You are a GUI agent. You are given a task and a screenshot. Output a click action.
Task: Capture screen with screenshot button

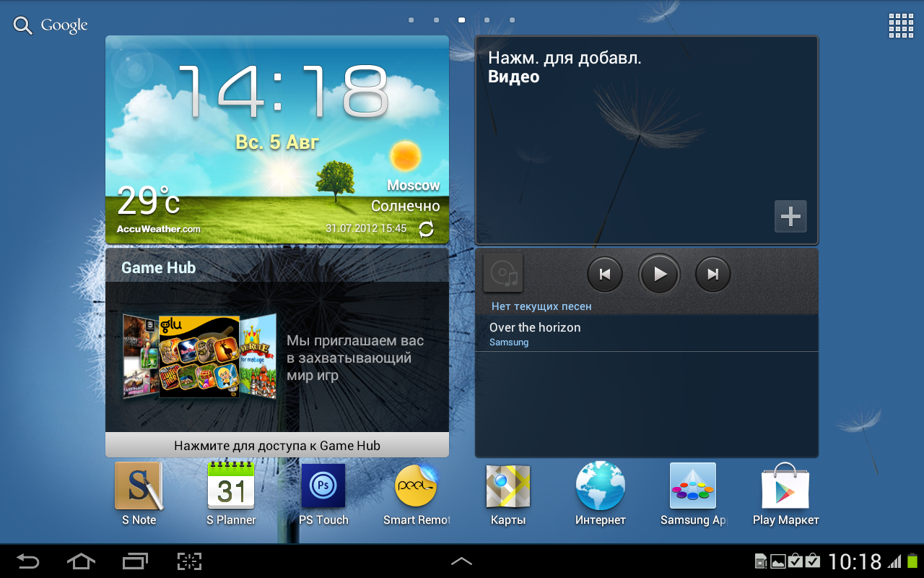[x=189, y=561]
